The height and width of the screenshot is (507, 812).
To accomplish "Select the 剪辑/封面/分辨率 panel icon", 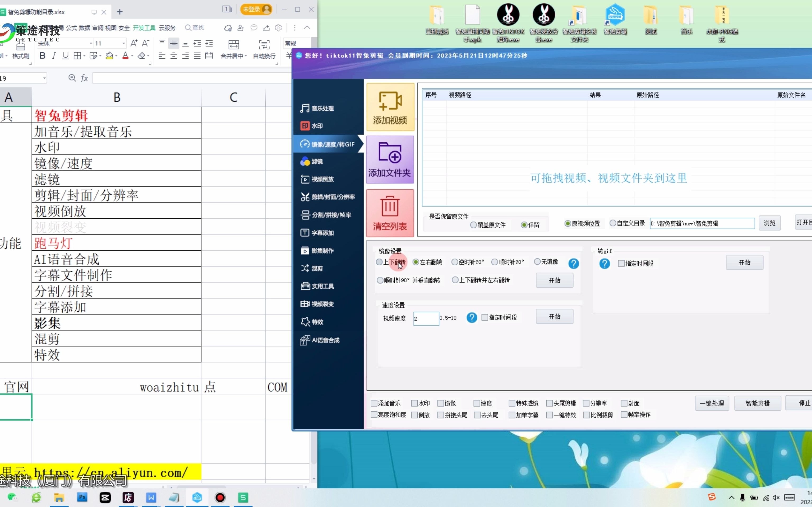I will point(304,197).
